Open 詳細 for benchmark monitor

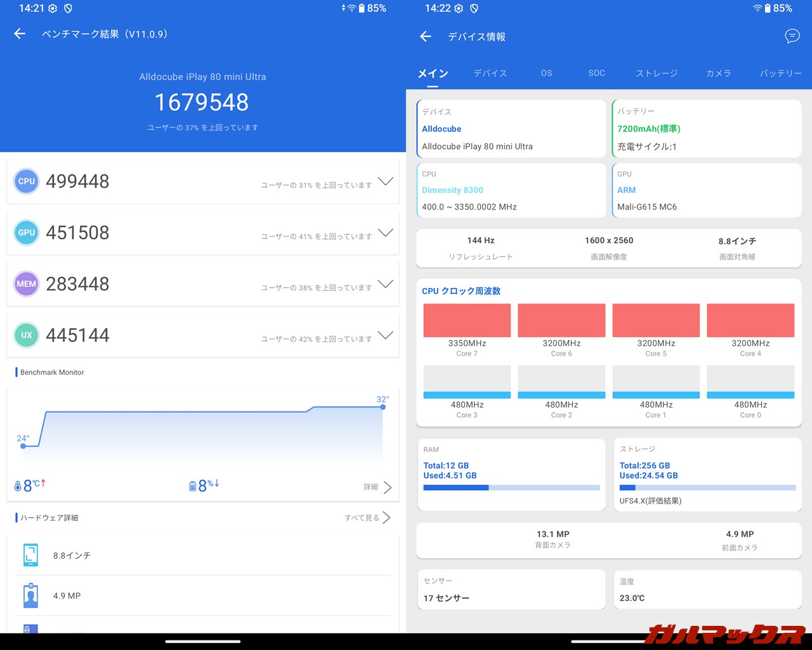[x=377, y=487]
